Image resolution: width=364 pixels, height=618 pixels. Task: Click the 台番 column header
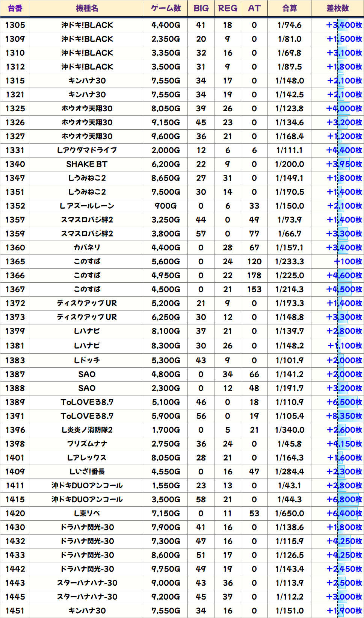point(15,8)
